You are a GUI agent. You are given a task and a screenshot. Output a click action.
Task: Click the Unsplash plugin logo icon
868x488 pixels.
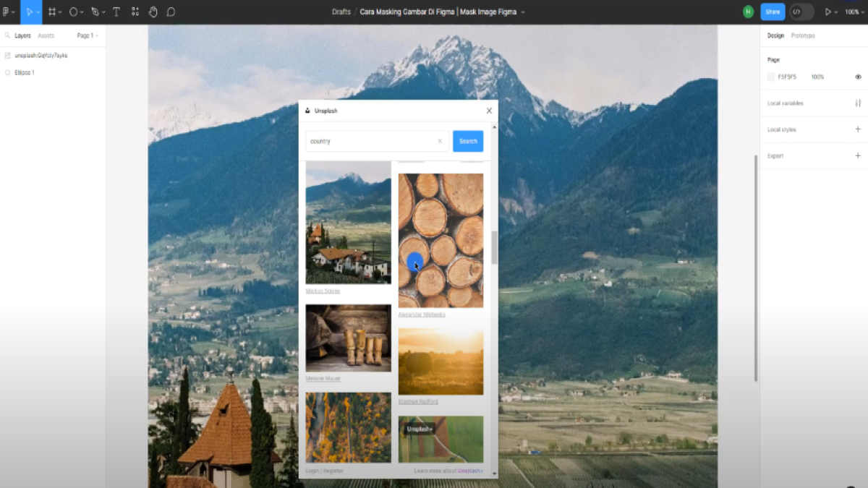pos(307,111)
